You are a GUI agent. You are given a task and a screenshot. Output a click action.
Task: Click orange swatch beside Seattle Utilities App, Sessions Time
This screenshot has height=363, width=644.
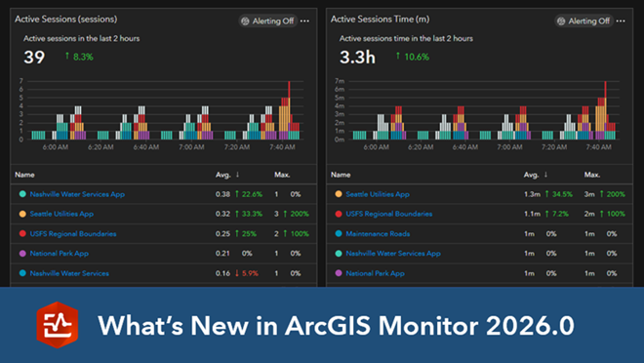click(x=339, y=194)
